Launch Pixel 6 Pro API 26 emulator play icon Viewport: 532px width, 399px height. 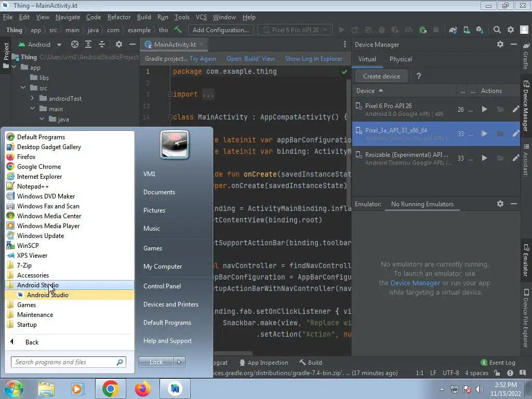tap(485, 109)
